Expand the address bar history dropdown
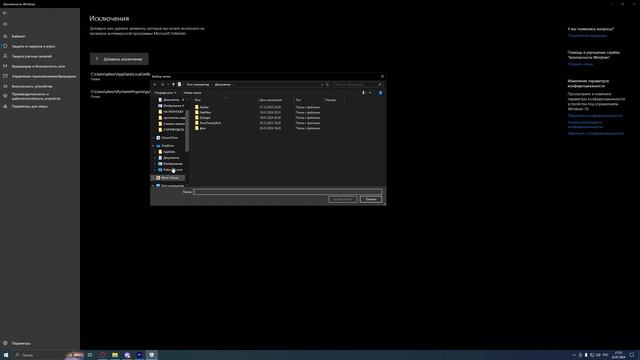 pos(322,84)
